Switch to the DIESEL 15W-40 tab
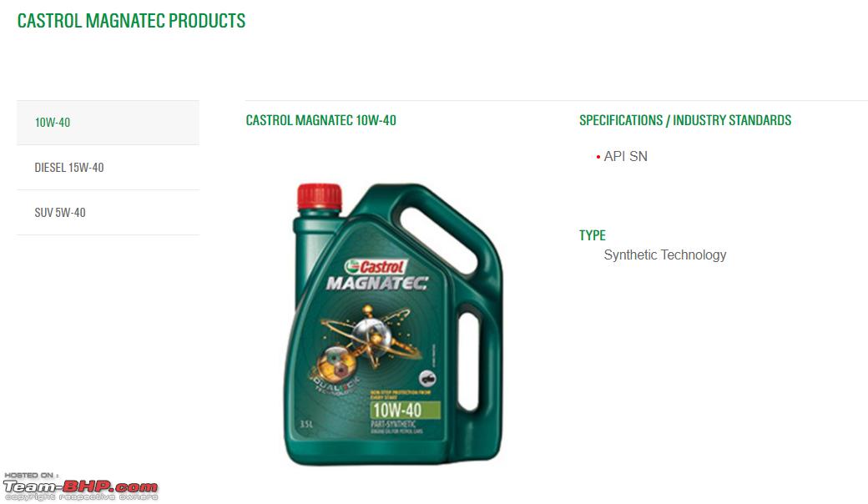868x504 pixels. [108, 168]
